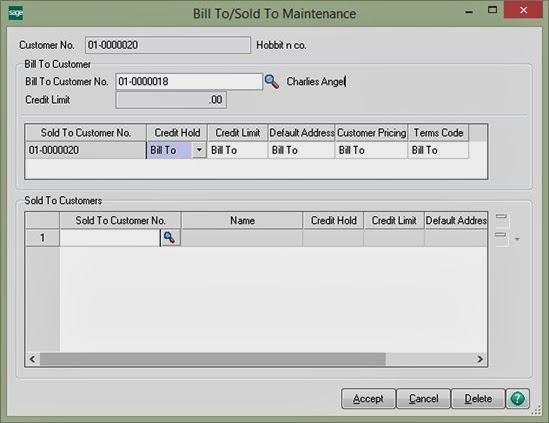Click the Cancel button
The width and height of the screenshot is (549, 423).
point(423,398)
